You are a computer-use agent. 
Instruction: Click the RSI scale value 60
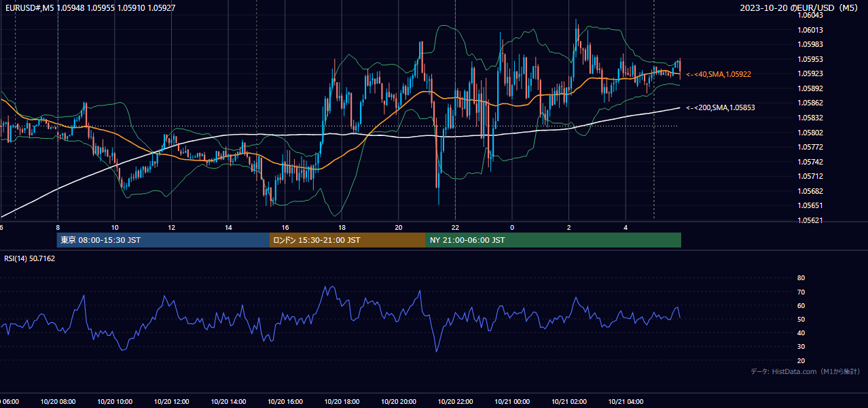tap(801, 305)
